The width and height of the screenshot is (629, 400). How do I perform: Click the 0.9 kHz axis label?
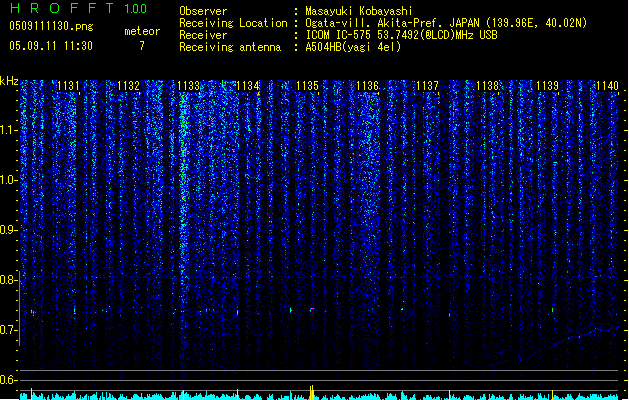coord(8,230)
